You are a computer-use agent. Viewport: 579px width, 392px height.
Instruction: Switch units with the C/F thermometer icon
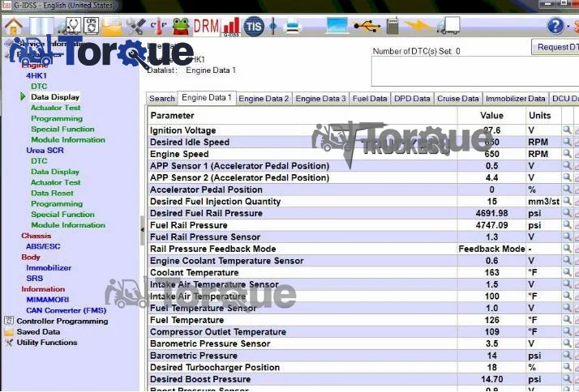click(158, 27)
